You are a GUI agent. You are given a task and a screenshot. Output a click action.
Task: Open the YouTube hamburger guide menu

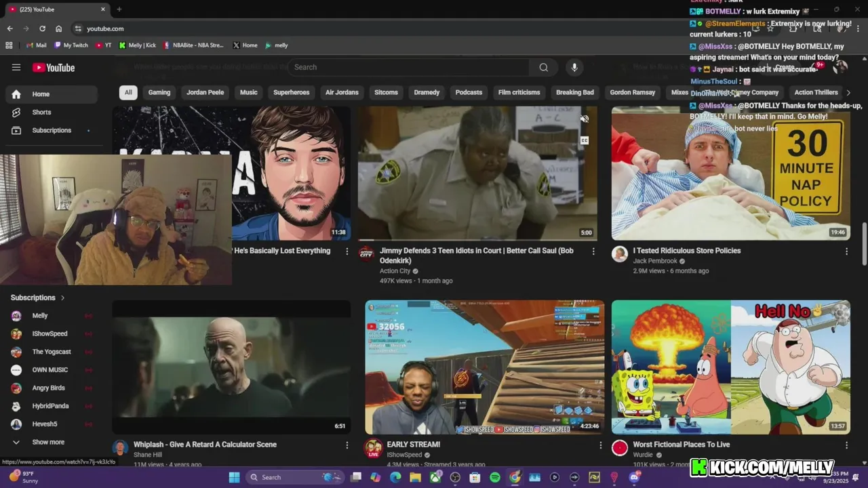(x=16, y=67)
